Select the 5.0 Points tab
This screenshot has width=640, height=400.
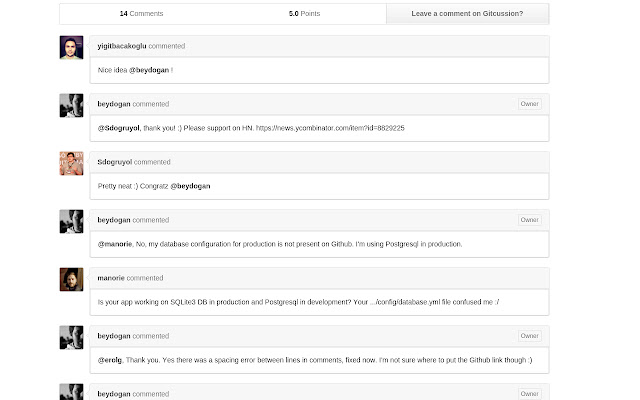(x=304, y=13)
